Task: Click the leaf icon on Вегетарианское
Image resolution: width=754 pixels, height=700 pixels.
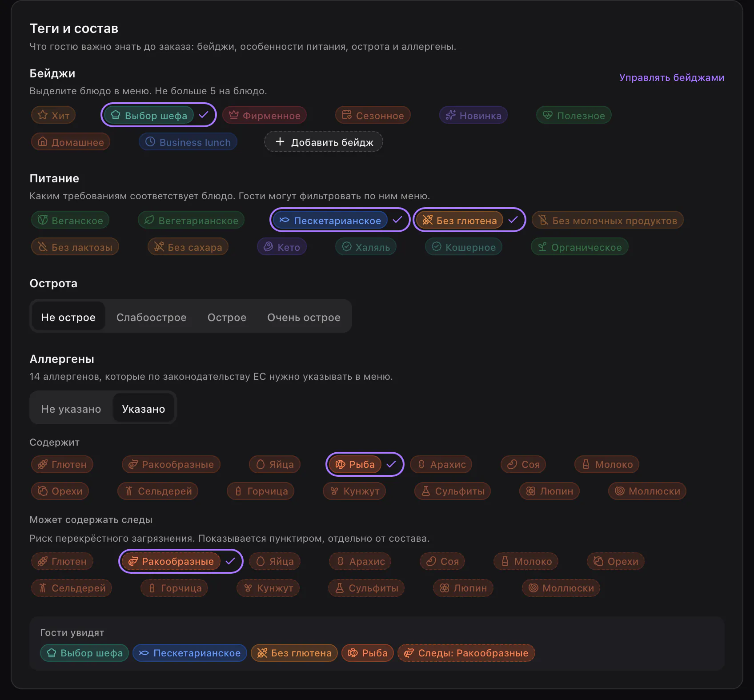Action: click(x=149, y=220)
